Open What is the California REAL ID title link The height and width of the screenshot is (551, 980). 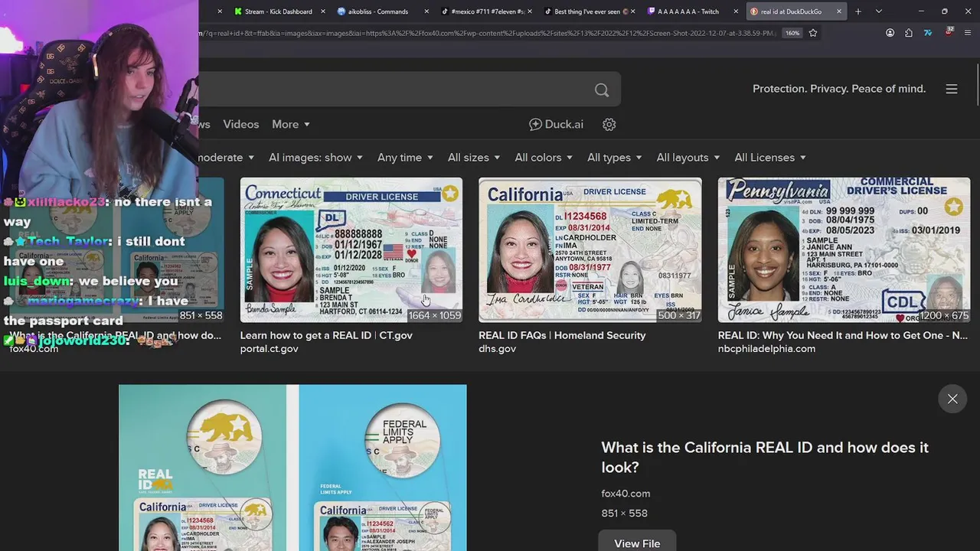765,457
